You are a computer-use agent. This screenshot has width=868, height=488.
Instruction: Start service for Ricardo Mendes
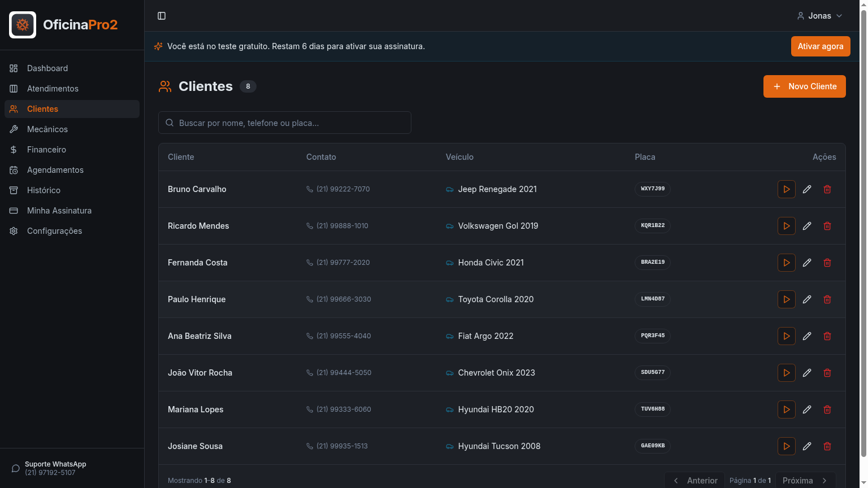coord(787,226)
